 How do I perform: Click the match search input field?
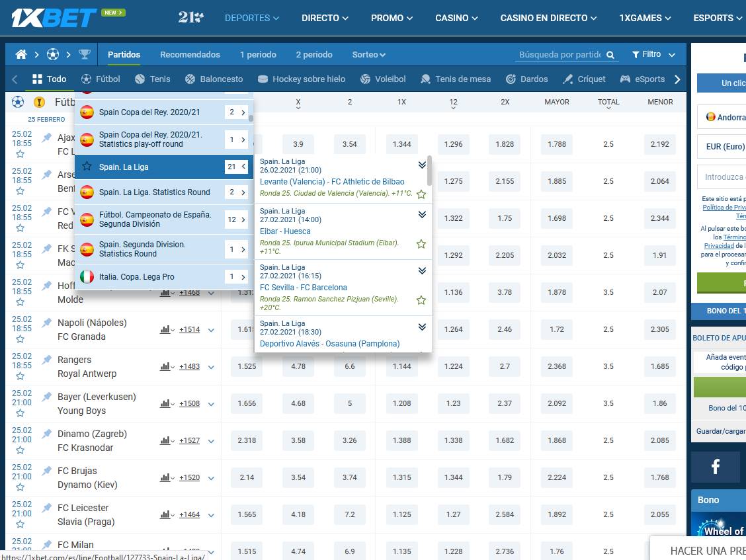coord(560,55)
